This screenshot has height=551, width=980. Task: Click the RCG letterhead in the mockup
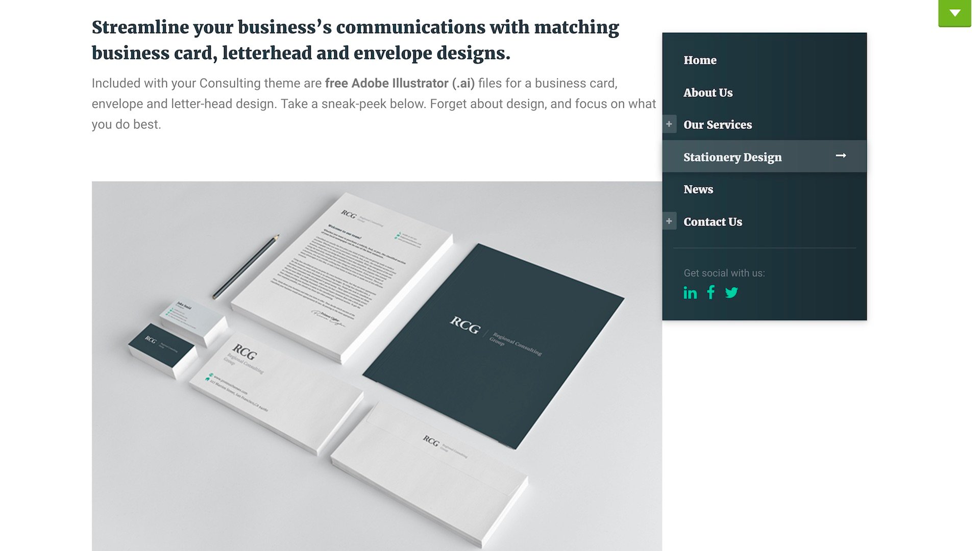tap(341, 277)
